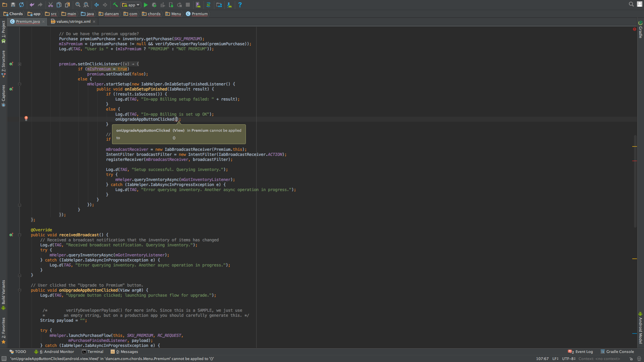644x362 pixels.
Task: Click the Cut scissors icon
Action: pyautogui.click(x=51, y=5)
